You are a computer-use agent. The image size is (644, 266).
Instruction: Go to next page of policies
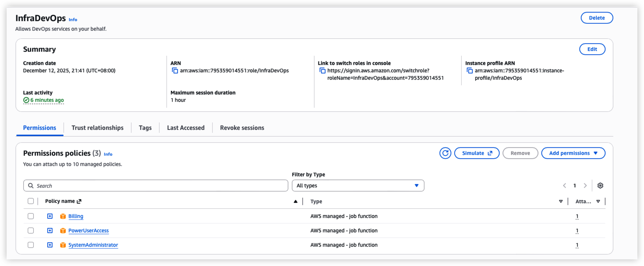(585, 186)
